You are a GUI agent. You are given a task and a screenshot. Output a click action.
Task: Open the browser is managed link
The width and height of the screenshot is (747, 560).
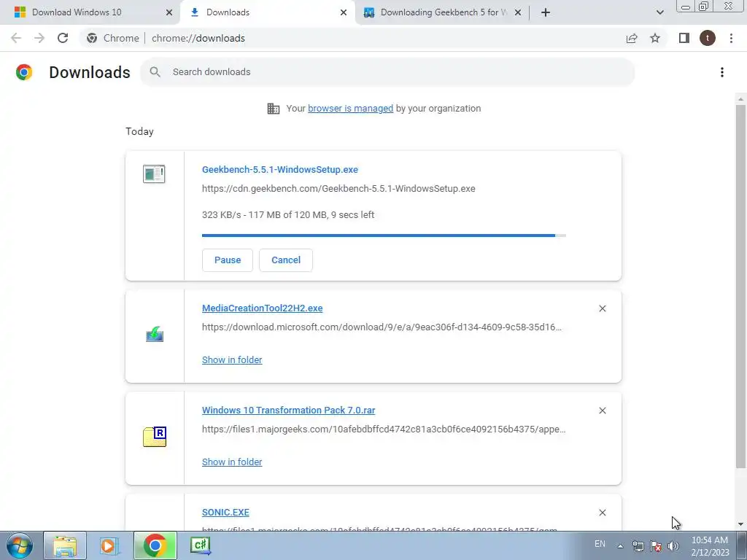point(351,109)
